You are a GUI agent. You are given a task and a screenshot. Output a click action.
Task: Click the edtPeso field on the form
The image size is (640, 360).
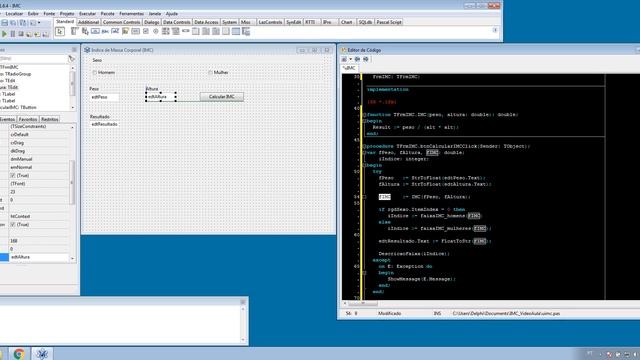pyautogui.click(x=104, y=97)
